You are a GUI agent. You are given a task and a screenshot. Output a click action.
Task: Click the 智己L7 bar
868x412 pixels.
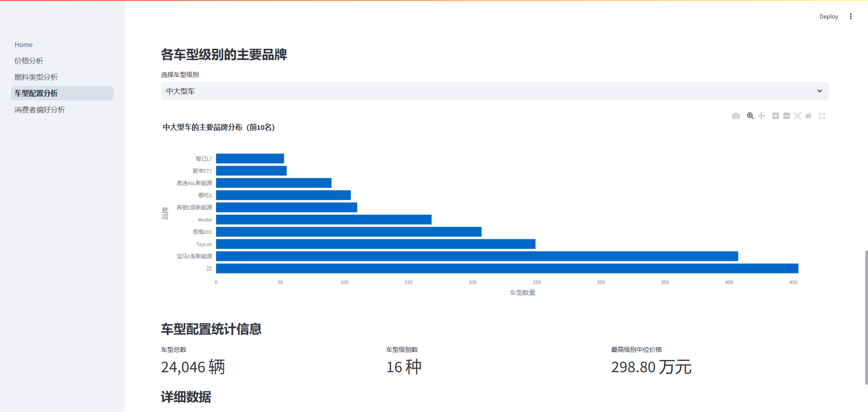coord(250,159)
